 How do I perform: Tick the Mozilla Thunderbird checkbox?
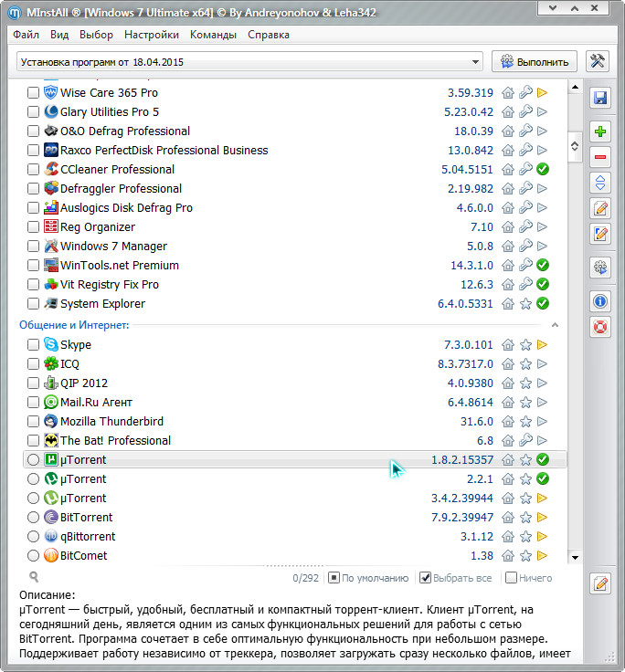coord(33,421)
